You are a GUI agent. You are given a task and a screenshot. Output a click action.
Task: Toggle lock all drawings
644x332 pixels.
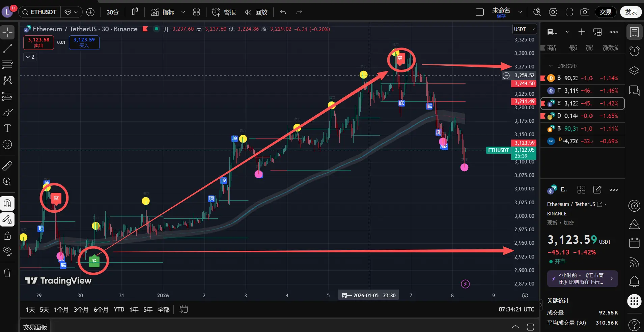[x=7, y=236]
